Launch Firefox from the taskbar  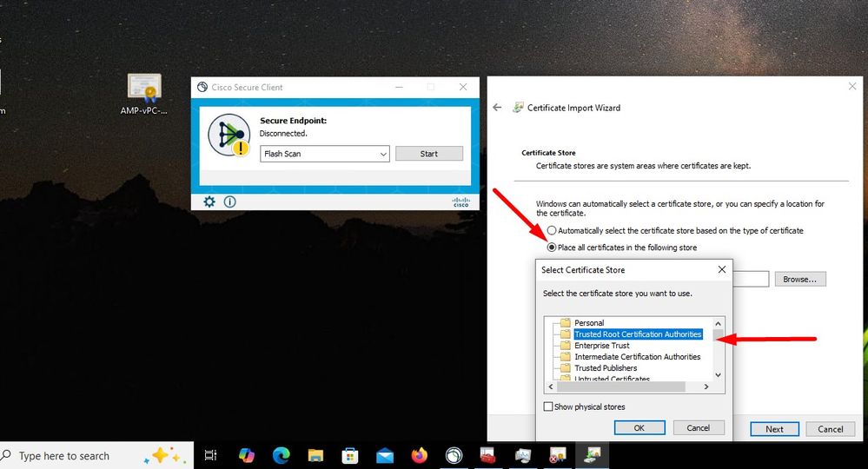click(x=420, y=455)
